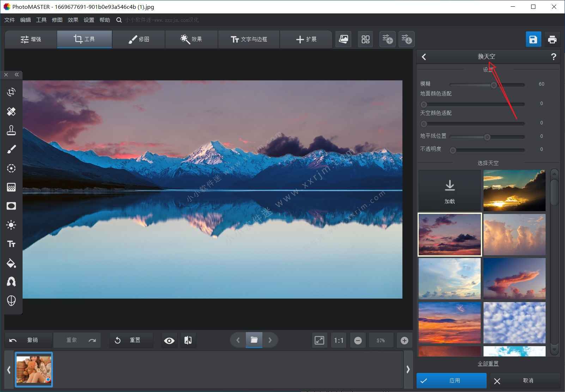Screen dimensions: 565x392
Task: Switch to the 扩展 tab
Action: (306, 39)
